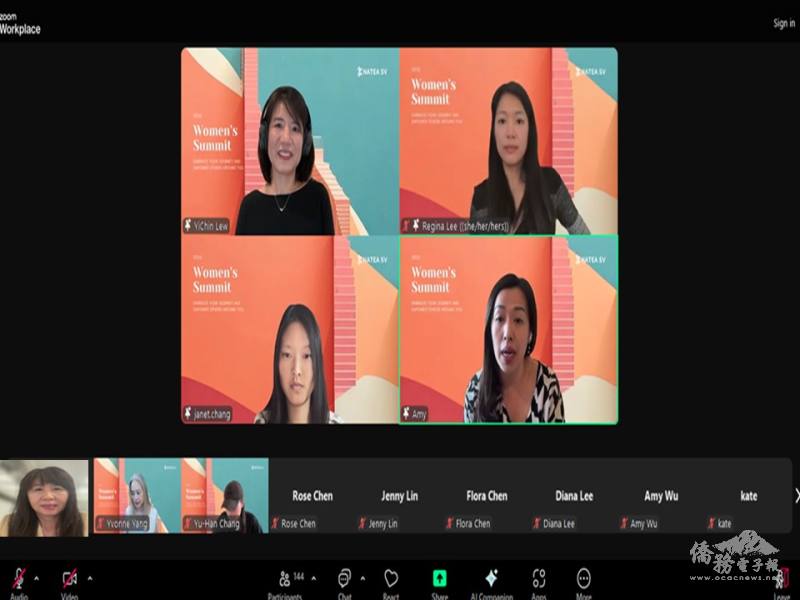Click the mic icon on janet.chang's tile
Viewport: 800px width, 600px height.
188,411
